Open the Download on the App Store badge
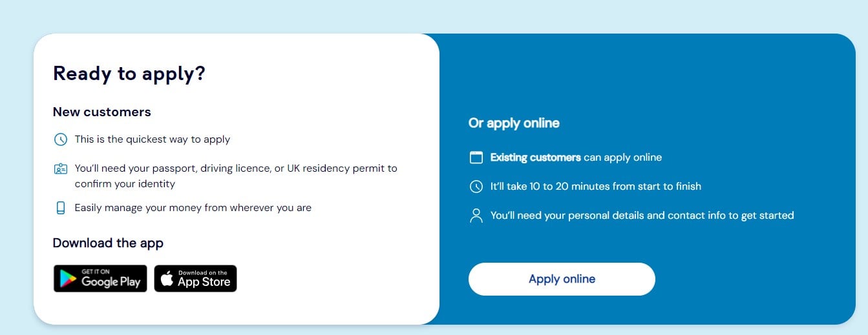Screen dimensions: 868x335 click(x=195, y=278)
